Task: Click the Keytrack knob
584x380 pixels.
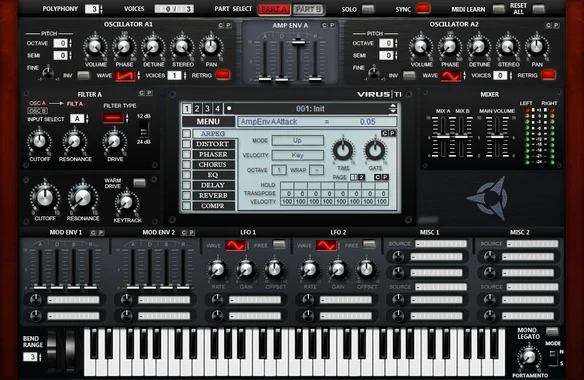Action: [127, 203]
